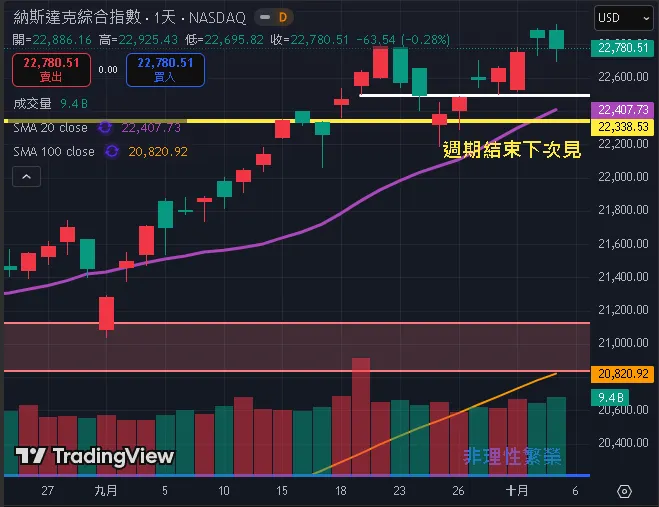Click the chart title 納斯達克綜合指數
Image resolution: width=659 pixels, height=507 pixels.
tap(77, 17)
